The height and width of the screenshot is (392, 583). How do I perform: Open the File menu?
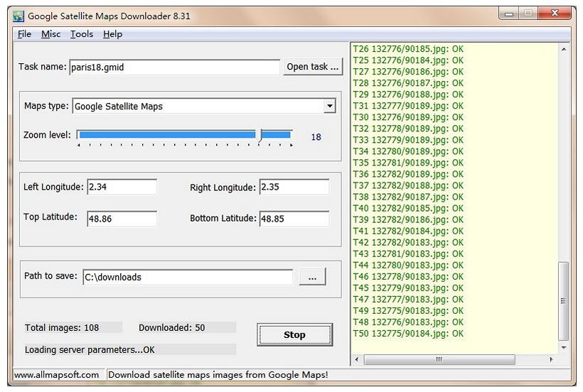pos(25,34)
